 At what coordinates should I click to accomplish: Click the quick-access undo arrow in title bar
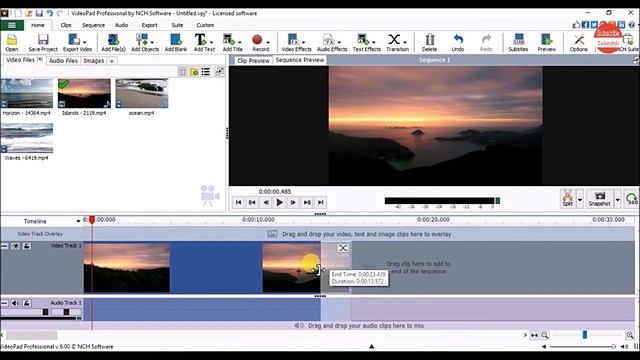tap(49, 13)
